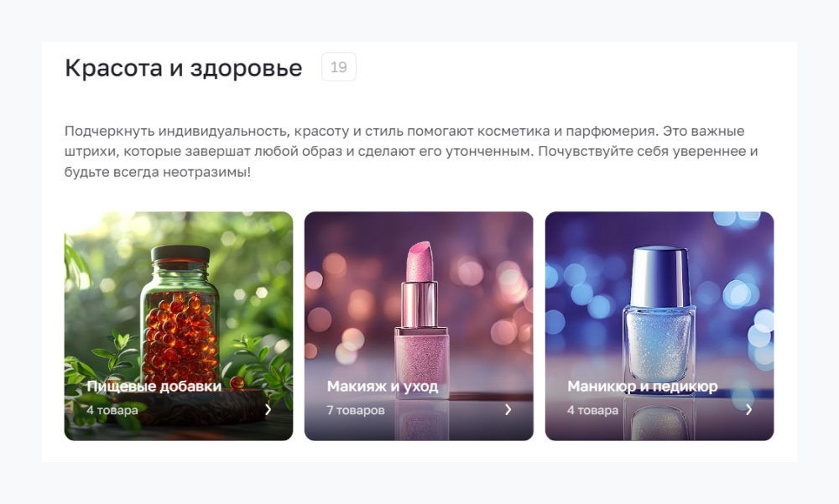Click the description line starting with Подчеркнуть
Screen dimensions: 839x504
[x=404, y=131]
